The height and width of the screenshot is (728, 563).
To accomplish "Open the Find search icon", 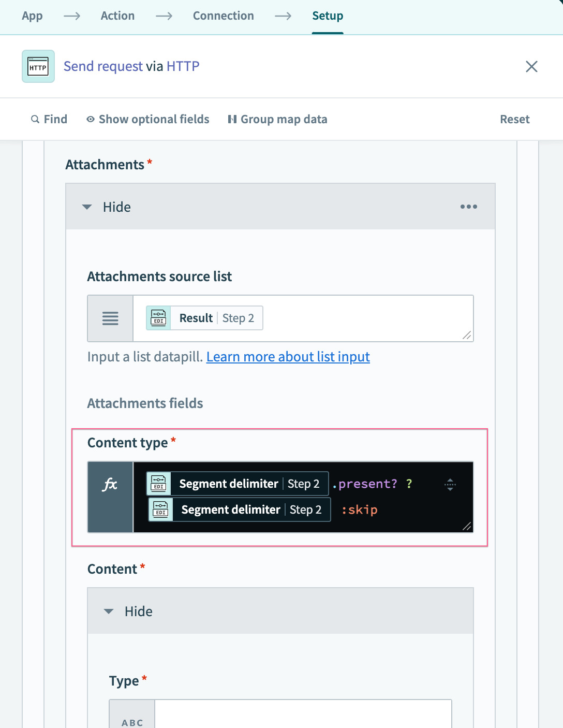I will click(x=49, y=119).
